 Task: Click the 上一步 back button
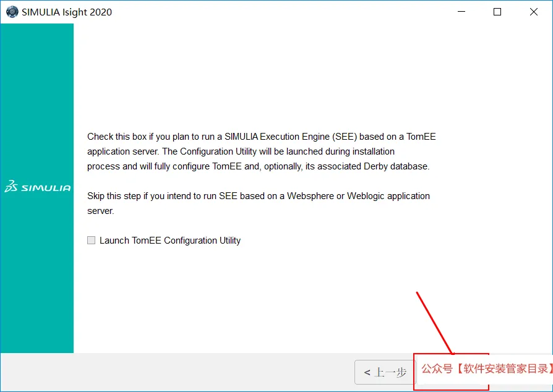pos(385,372)
